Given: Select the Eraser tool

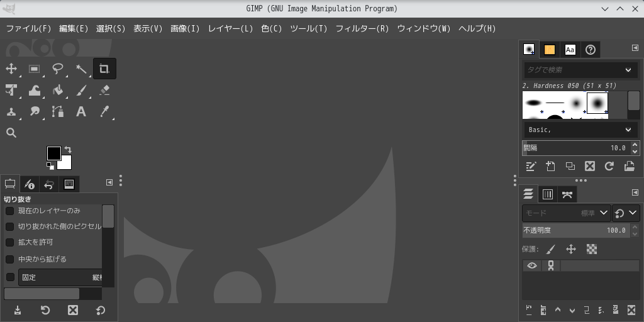Looking at the screenshot, I should (x=105, y=90).
